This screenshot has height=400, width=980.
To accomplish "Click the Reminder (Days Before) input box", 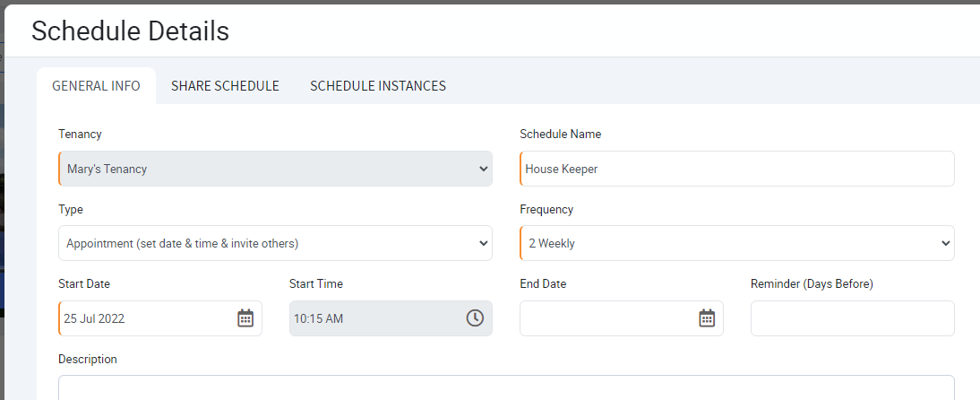I will point(853,318).
